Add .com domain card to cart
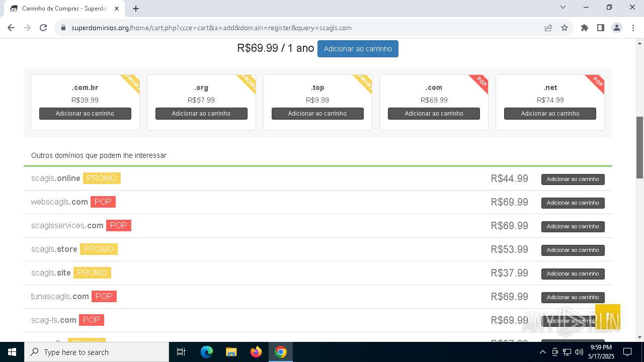644x362 pixels. click(434, 114)
